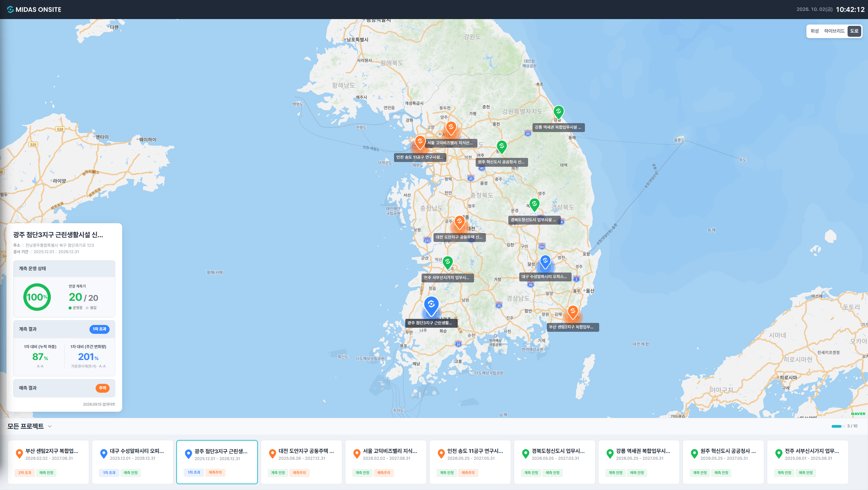The height and width of the screenshot is (490, 868).
Task: Click the 부산 센텀2지구 map label
Action: 573,327
